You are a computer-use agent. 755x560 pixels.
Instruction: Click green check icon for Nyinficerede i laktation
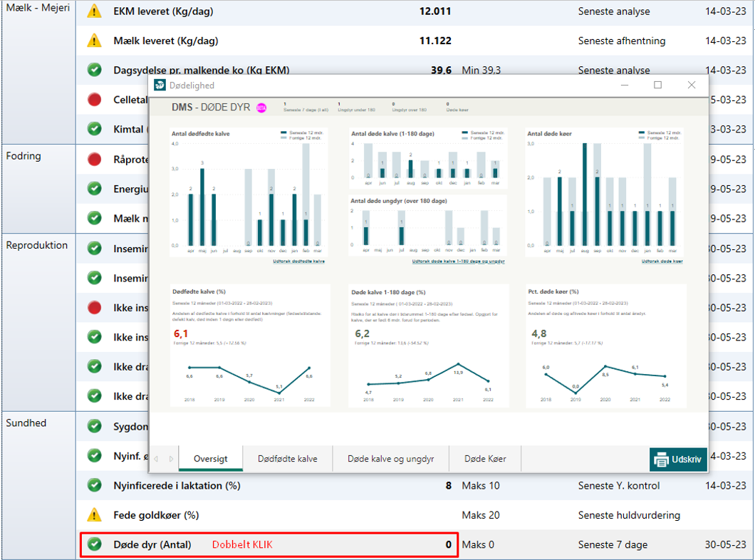click(94, 485)
